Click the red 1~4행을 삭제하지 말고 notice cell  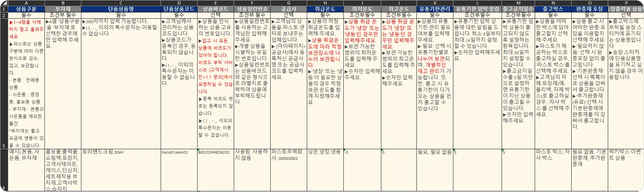click(26, 84)
